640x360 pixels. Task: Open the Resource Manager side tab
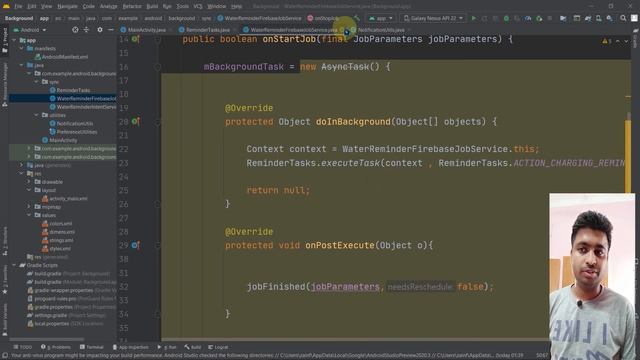[x=5, y=85]
